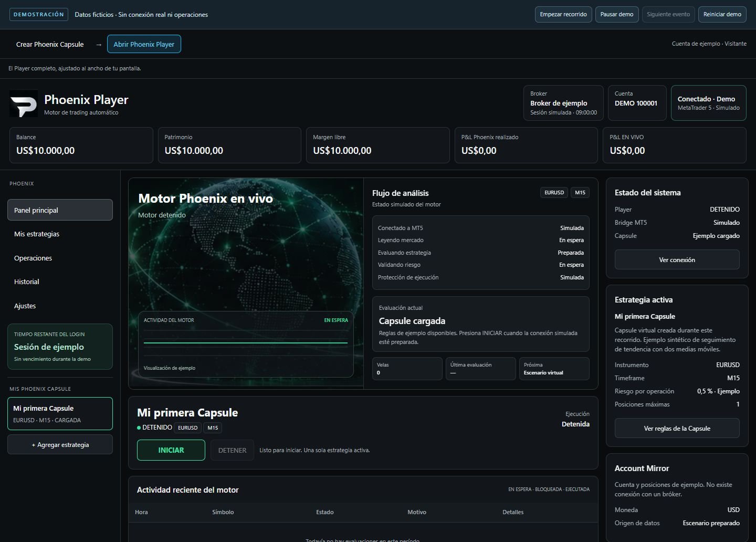Click the Cuenta DEMO 100001 card
Image resolution: width=756 pixels, height=542 pixels.
(x=637, y=103)
